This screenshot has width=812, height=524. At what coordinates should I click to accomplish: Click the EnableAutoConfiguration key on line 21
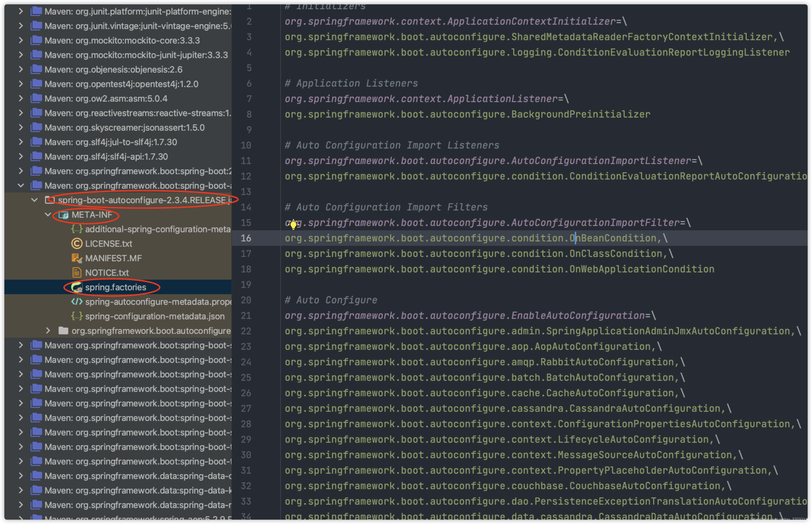click(465, 315)
